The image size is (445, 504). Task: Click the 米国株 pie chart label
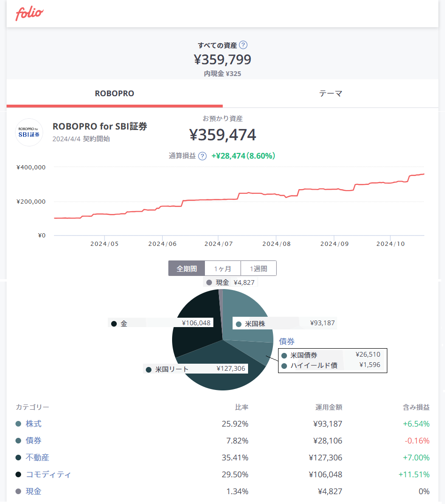click(x=285, y=323)
